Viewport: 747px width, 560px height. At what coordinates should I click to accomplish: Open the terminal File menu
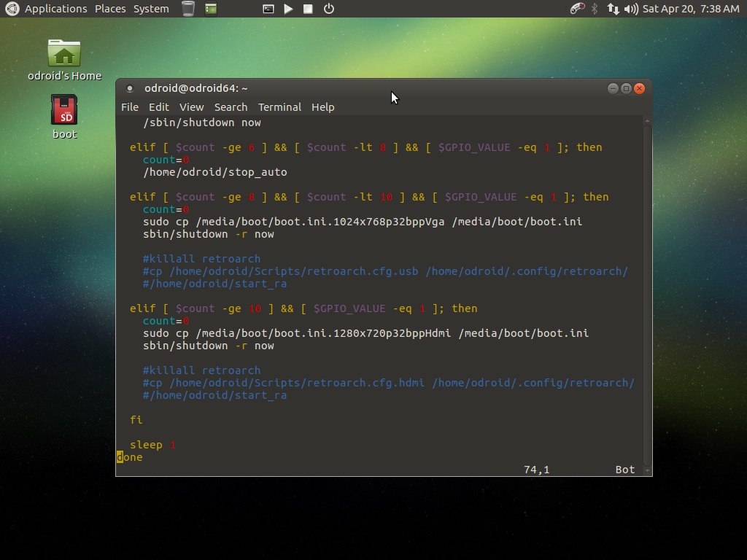130,106
